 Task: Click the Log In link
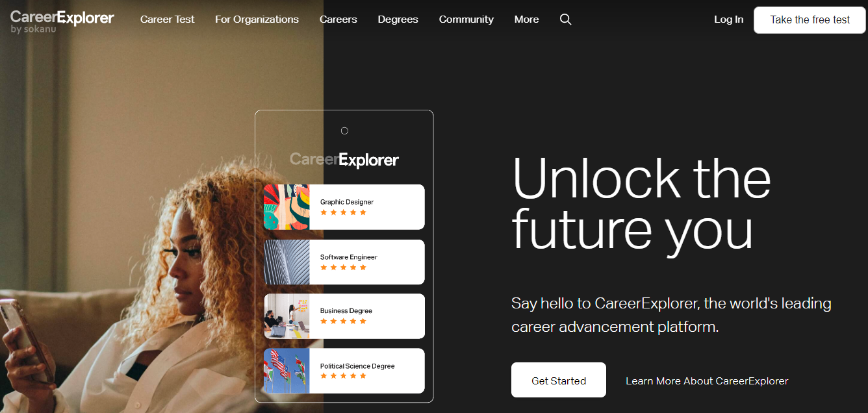click(x=728, y=19)
